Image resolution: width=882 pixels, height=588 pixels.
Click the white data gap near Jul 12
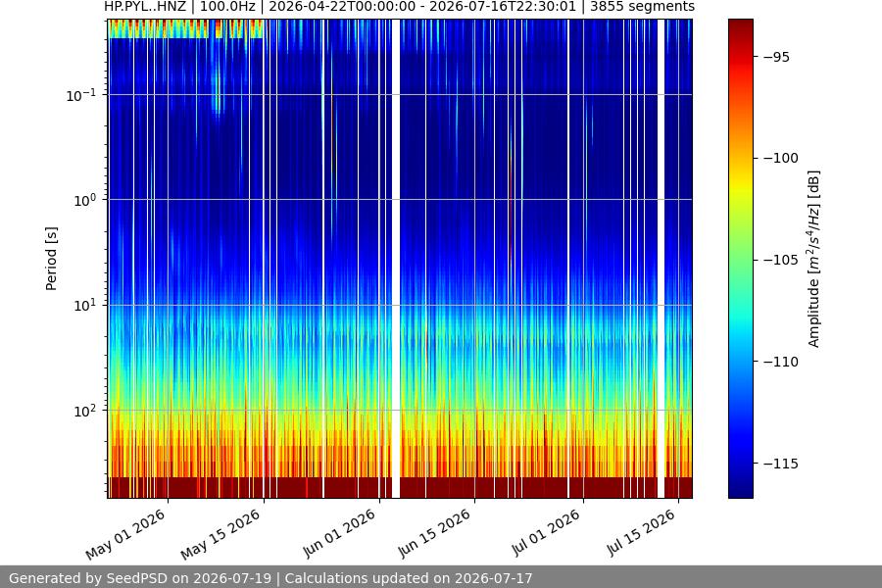(661, 259)
